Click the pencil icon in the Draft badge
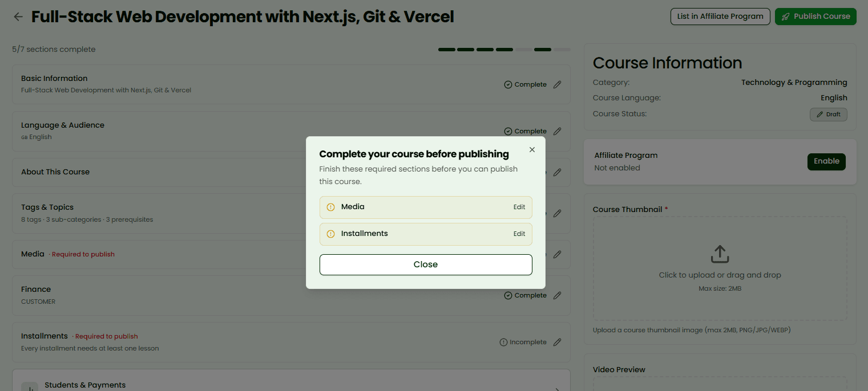The width and height of the screenshot is (868, 391). (x=820, y=115)
